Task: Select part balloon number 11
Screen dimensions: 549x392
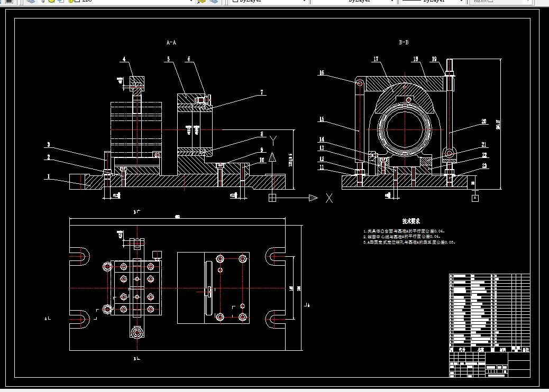Action: [322, 167]
